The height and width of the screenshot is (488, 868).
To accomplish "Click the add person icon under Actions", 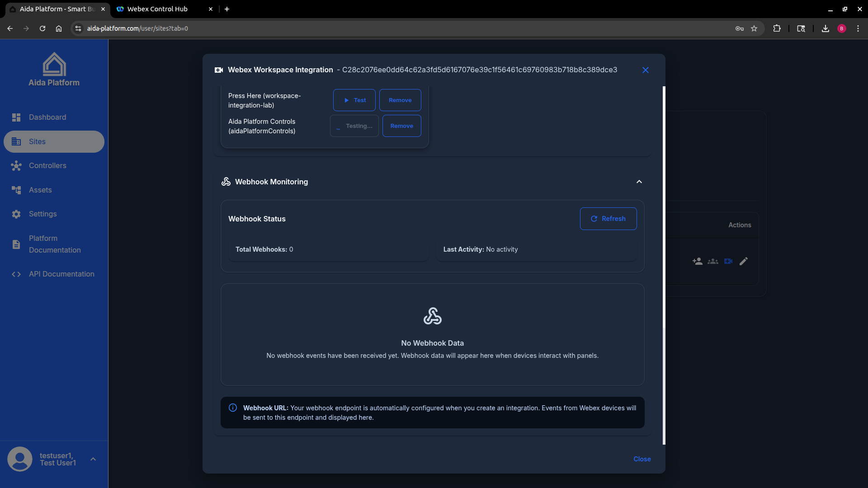I will [x=697, y=261].
